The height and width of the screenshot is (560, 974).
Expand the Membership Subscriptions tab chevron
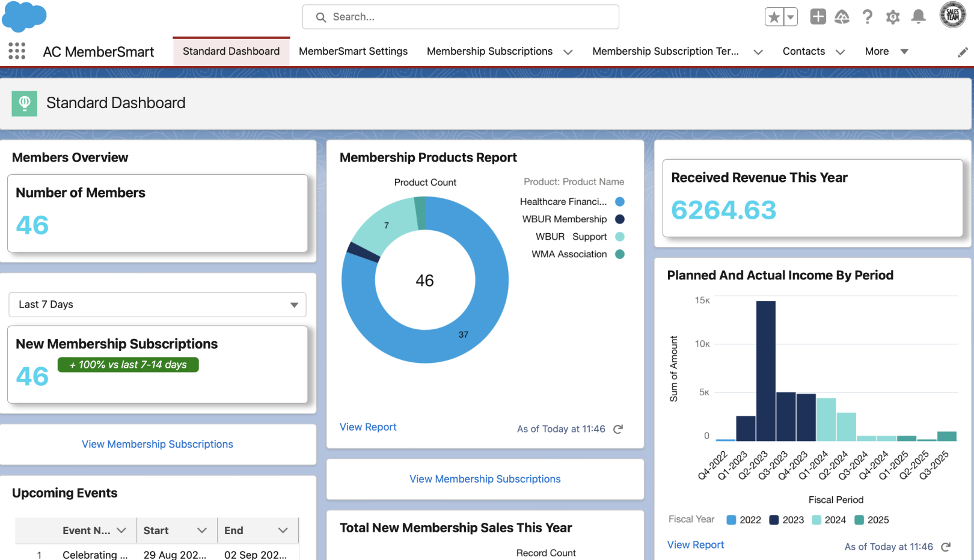click(568, 52)
